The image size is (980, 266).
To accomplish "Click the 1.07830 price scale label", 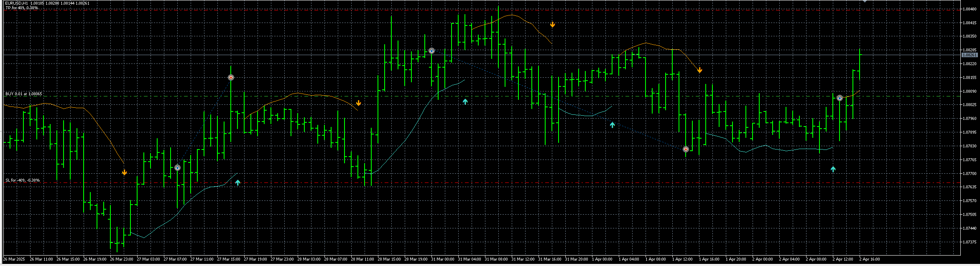I will (x=970, y=146).
